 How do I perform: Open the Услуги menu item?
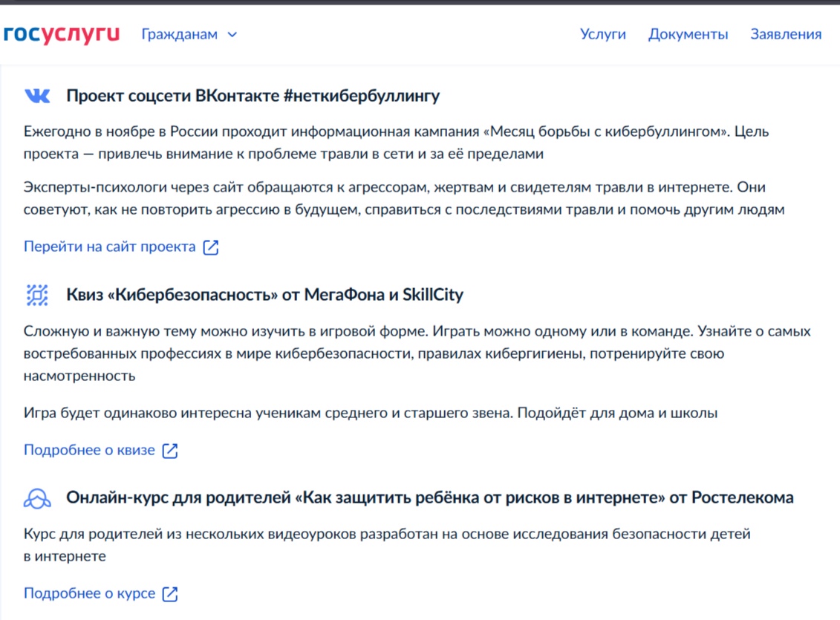[602, 34]
